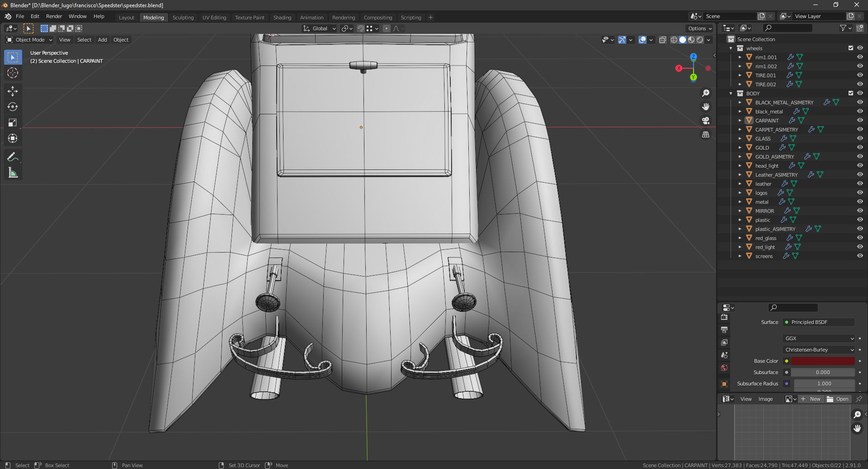The image size is (868, 469).
Task: Adjust the Subsurface value slider
Action: coord(823,372)
